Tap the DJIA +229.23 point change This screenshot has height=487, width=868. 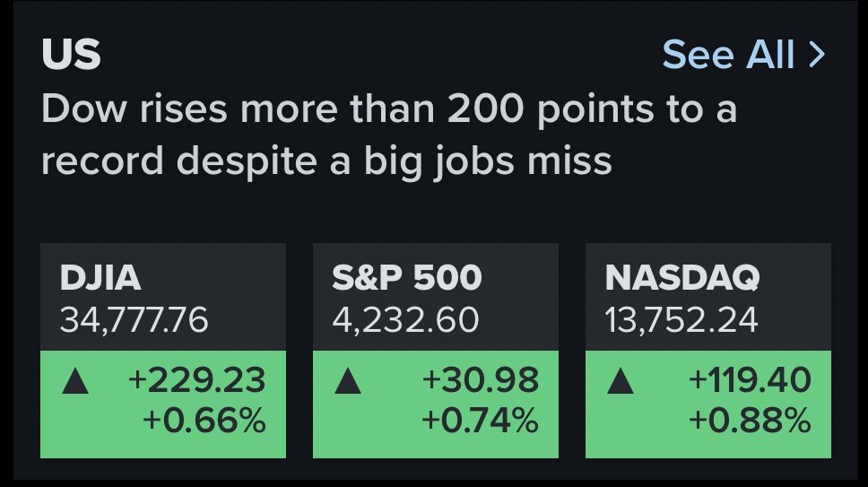196,380
